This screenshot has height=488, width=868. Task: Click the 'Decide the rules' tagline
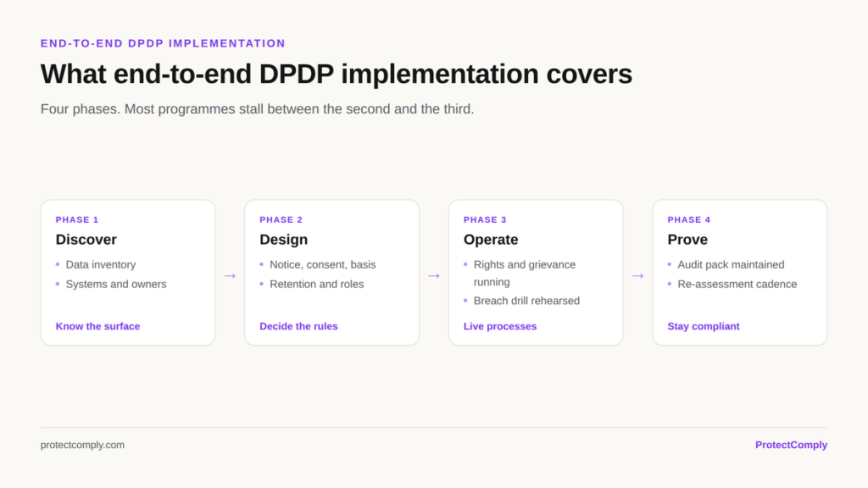point(298,326)
